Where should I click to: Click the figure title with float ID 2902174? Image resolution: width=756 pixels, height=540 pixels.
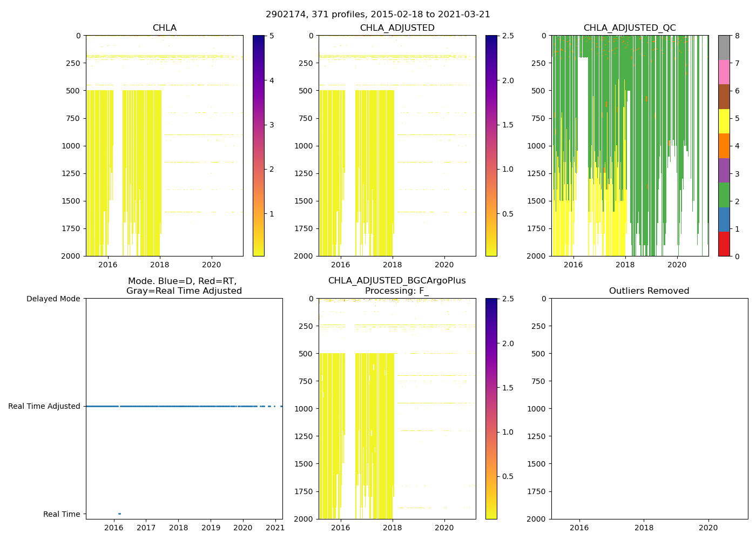coord(378,15)
